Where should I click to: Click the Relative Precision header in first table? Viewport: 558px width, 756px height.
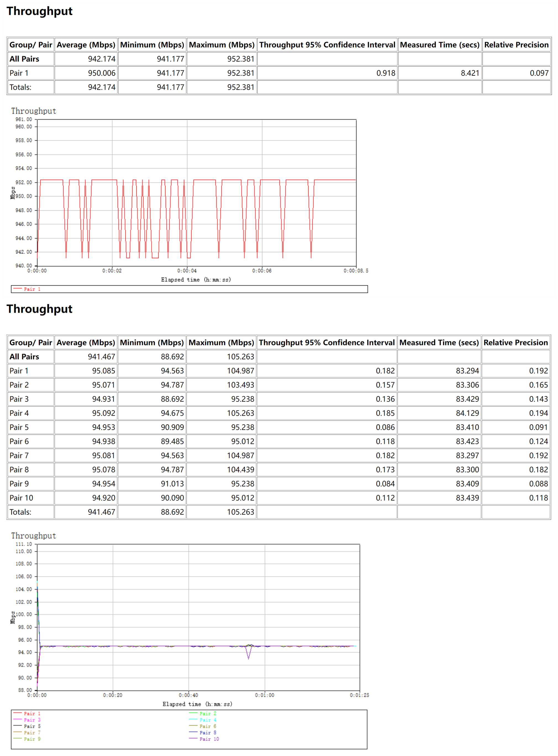[x=516, y=45]
